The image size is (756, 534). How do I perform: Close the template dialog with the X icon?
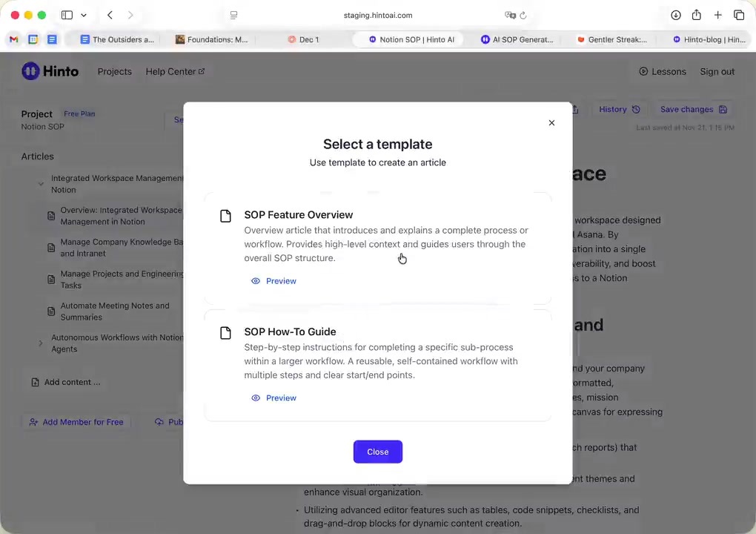click(x=551, y=123)
